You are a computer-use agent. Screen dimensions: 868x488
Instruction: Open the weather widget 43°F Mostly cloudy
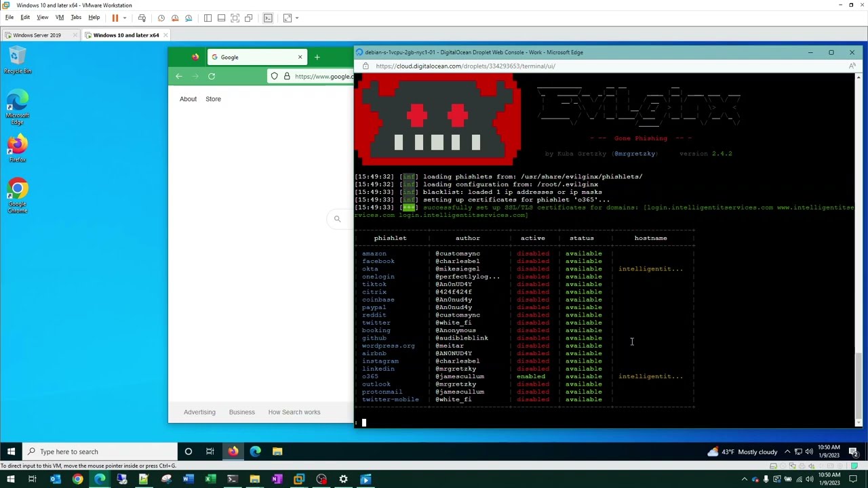pos(743,451)
